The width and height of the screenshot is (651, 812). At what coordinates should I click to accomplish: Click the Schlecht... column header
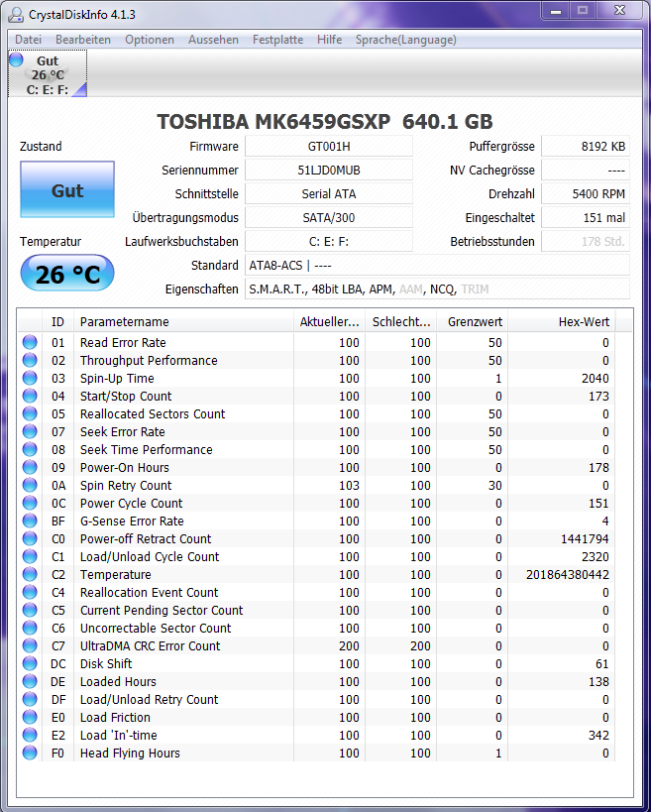401,321
